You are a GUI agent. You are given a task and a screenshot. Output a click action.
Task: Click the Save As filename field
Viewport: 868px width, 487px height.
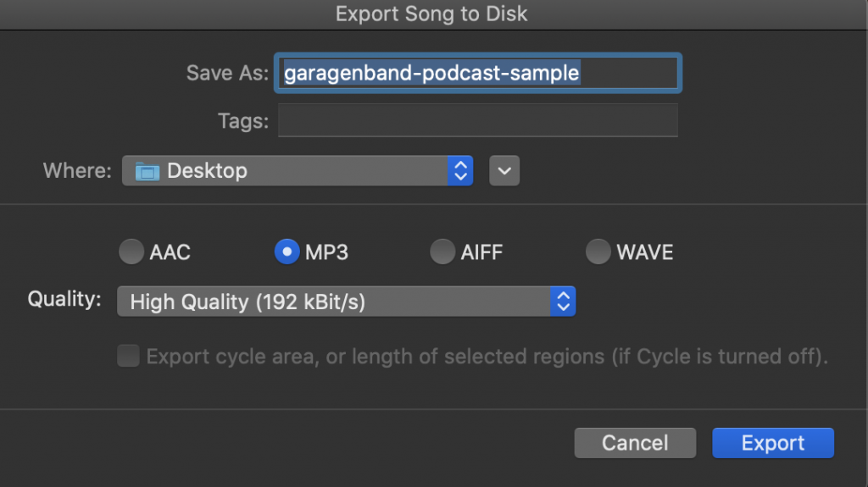(478, 73)
